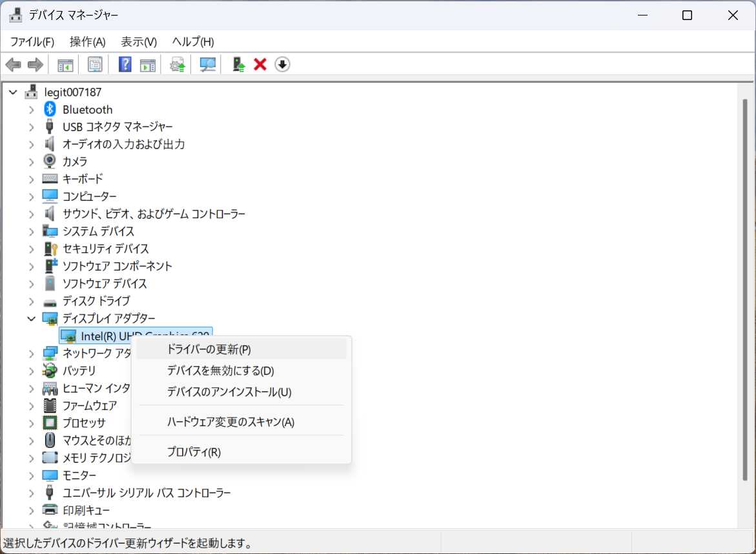Click the Back navigation arrow in the toolbar
The image size is (756, 554).
pyautogui.click(x=13, y=64)
